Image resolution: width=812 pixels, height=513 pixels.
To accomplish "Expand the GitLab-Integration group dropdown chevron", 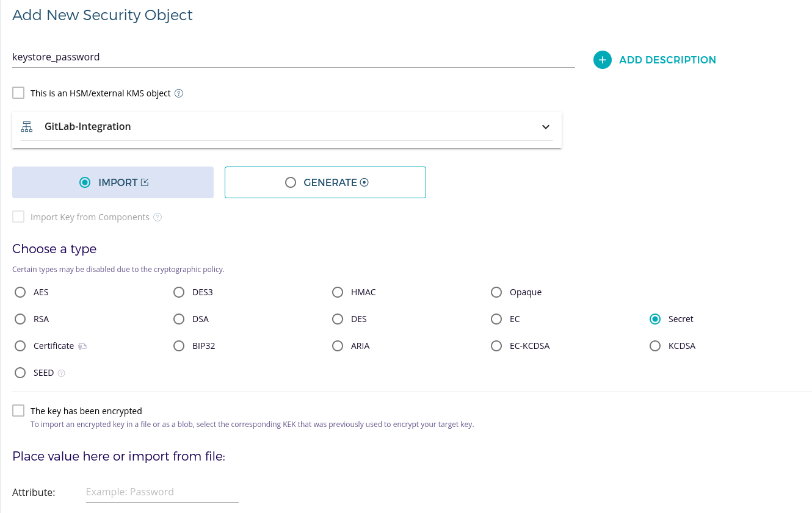I will [x=545, y=127].
